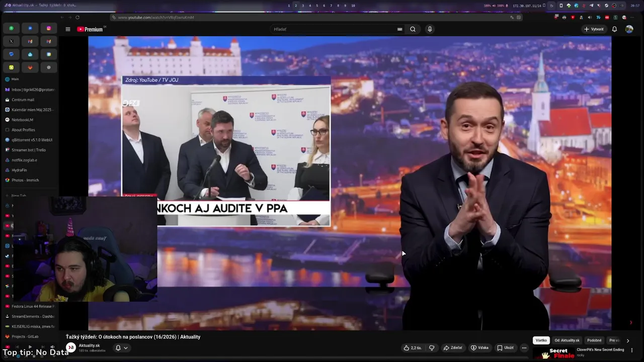This screenshot has width=644, height=362.
Task: Select the Podobné filter chip
Action: [594, 340]
